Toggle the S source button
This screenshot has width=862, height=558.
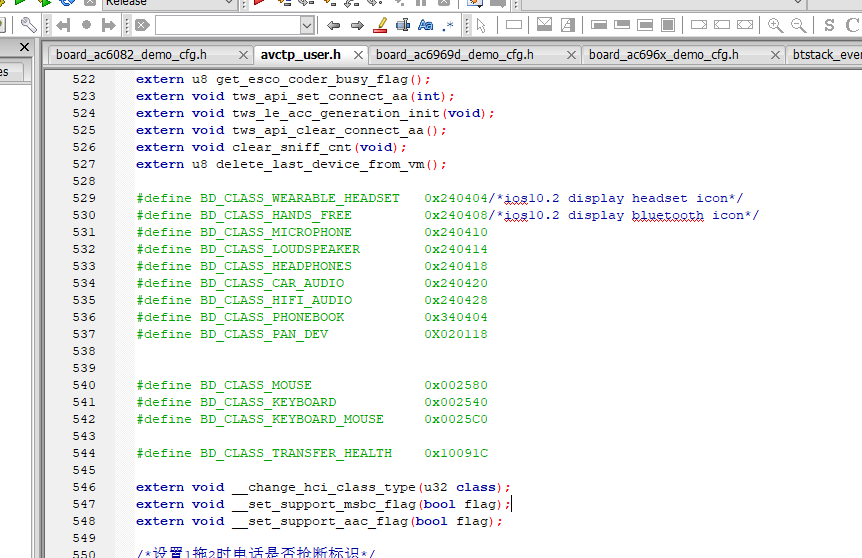pos(830,25)
